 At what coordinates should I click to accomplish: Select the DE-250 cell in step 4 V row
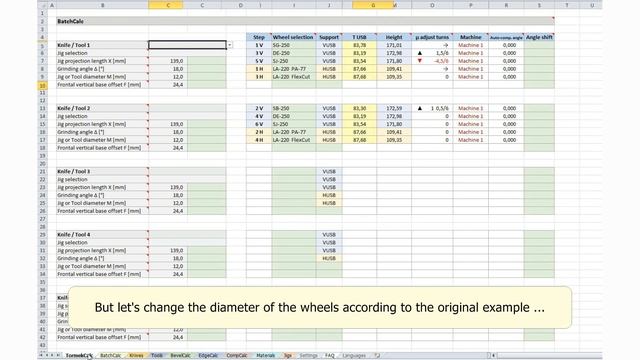(294, 116)
